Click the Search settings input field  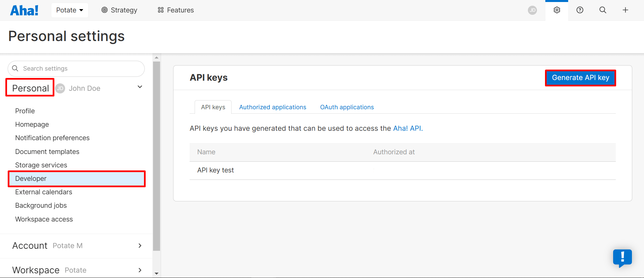[76, 69]
